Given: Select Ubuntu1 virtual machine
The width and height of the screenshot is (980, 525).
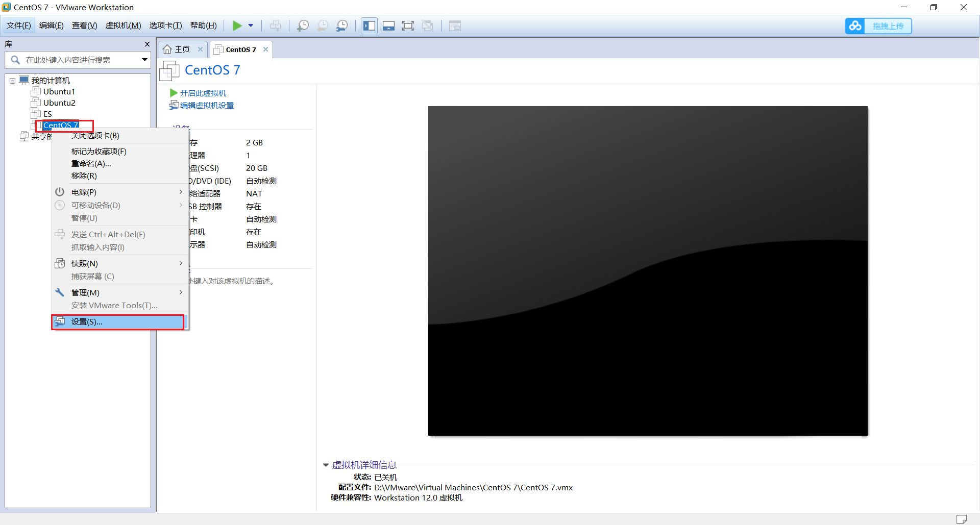Looking at the screenshot, I should pos(59,92).
